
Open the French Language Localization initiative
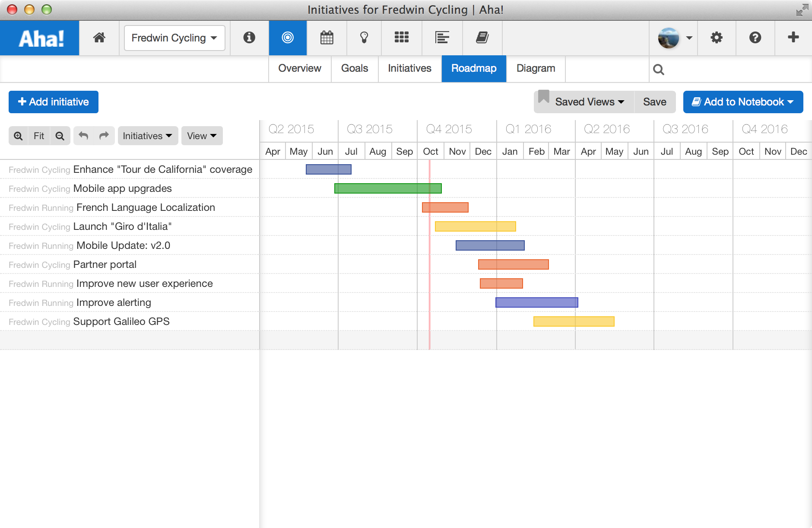(x=146, y=207)
